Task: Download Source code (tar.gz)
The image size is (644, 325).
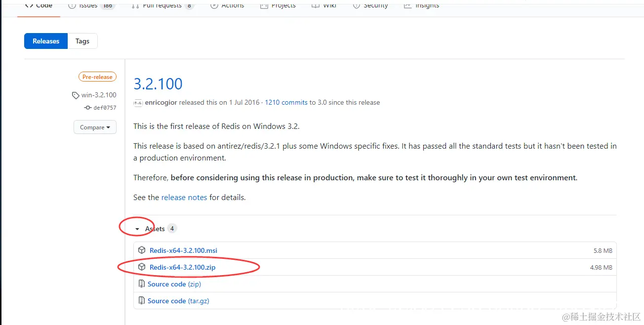Action: pos(178,301)
